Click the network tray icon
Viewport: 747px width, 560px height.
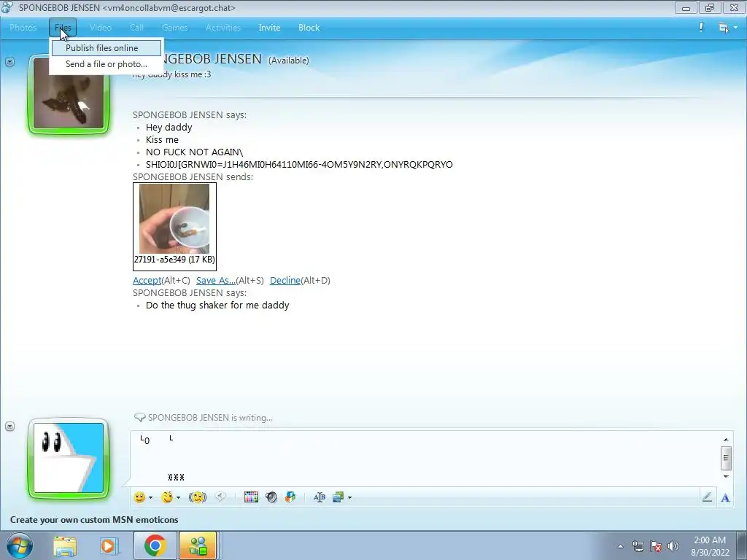click(638, 546)
